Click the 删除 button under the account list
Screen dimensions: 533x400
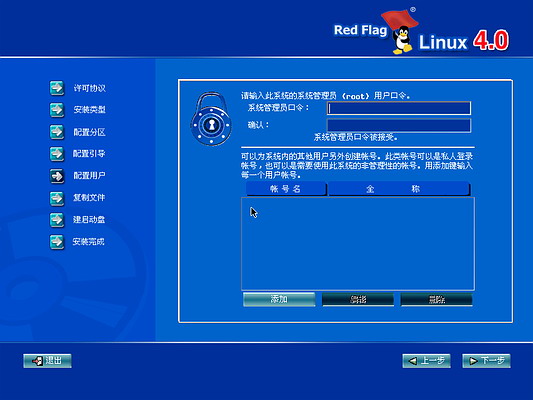click(x=437, y=299)
